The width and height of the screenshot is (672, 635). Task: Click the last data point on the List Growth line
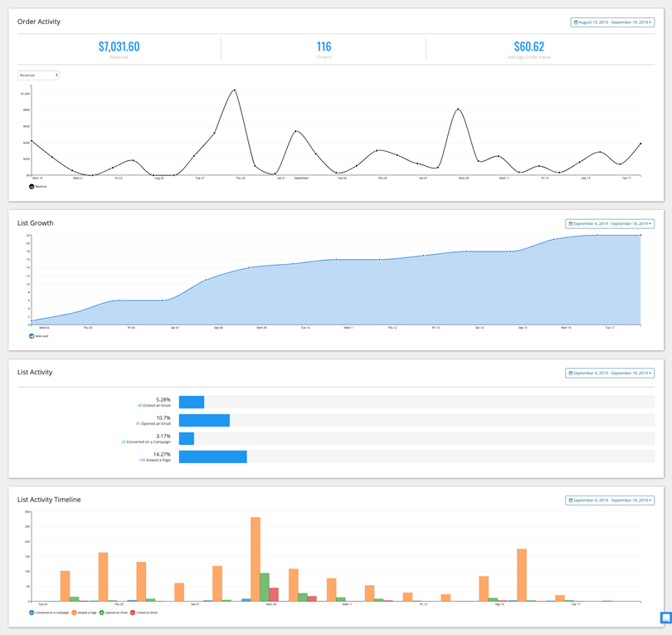[x=640, y=235]
